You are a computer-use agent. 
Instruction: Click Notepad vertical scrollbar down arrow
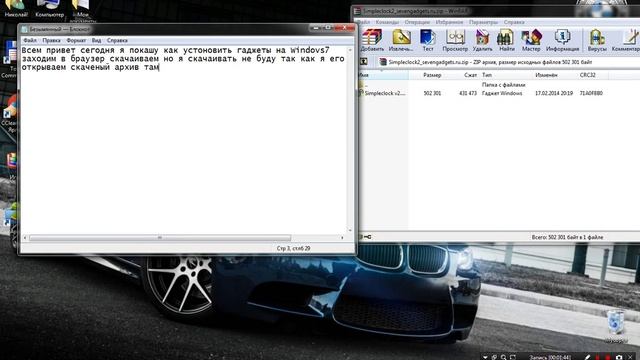(x=350, y=230)
